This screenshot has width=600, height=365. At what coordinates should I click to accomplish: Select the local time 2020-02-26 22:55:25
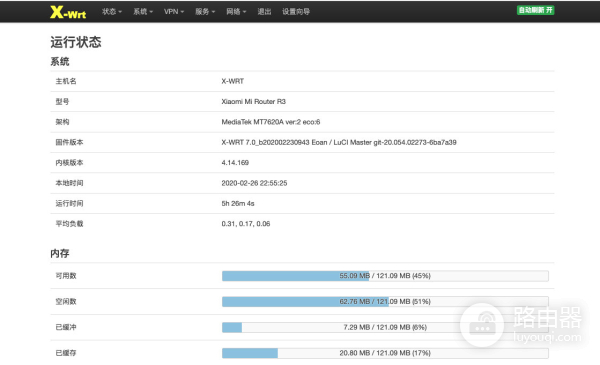pos(254,183)
